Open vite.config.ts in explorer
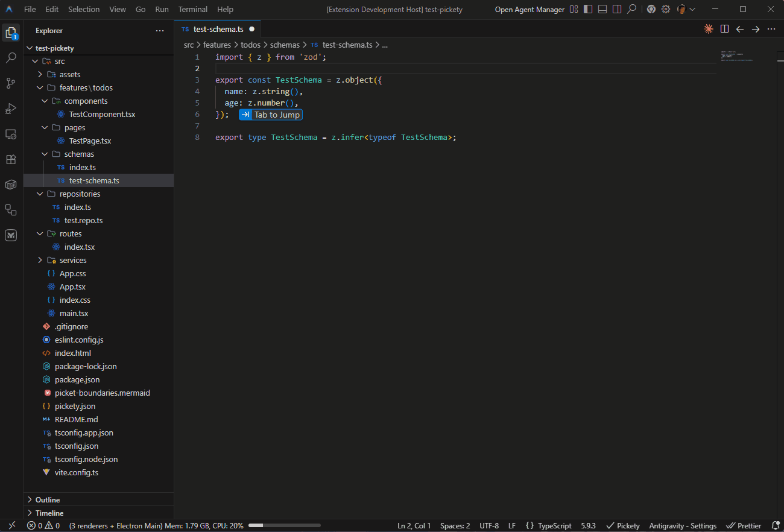Image resolution: width=784 pixels, height=532 pixels. 76,472
